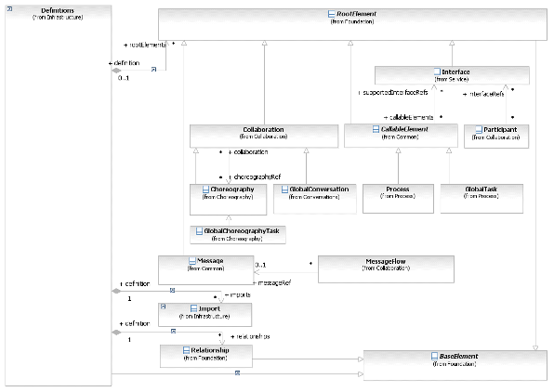Click the Import class icon

(x=193, y=308)
